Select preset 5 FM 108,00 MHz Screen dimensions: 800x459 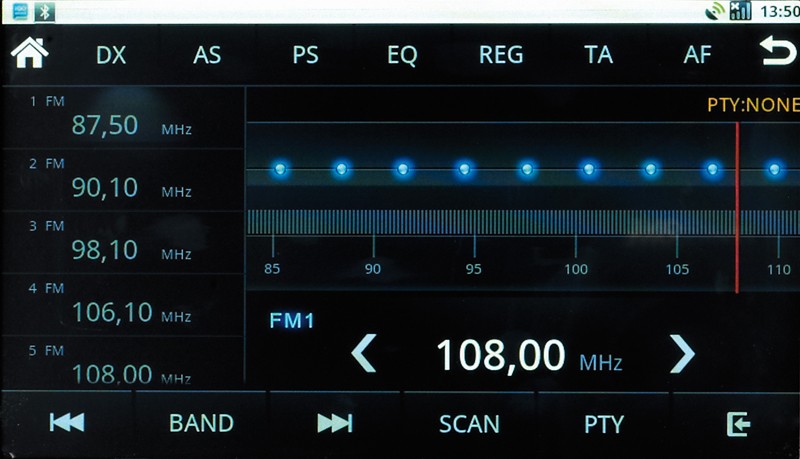(122, 362)
